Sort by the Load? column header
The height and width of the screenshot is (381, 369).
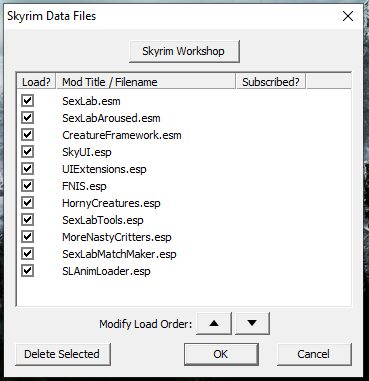pos(36,82)
